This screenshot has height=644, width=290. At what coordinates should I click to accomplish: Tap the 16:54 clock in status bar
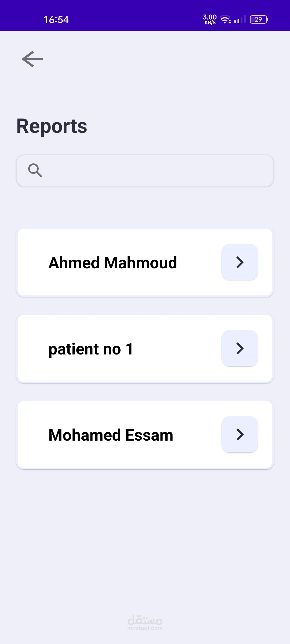(x=56, y=20)
